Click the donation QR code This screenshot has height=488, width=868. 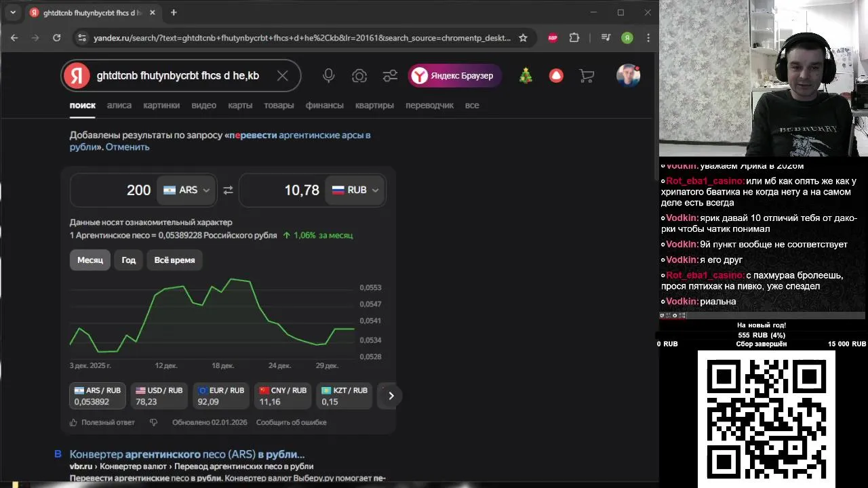pyautogui.click(x=766, y=418)
